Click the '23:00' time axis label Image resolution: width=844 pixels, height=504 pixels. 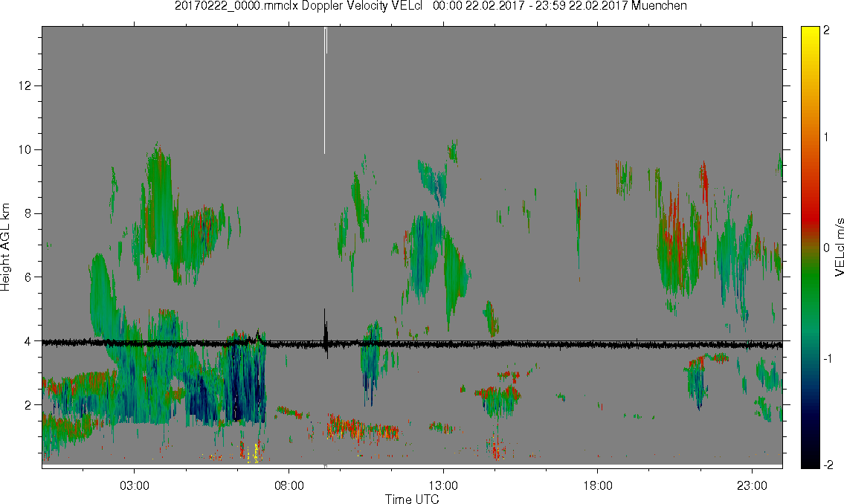click(x=752, y=485)
